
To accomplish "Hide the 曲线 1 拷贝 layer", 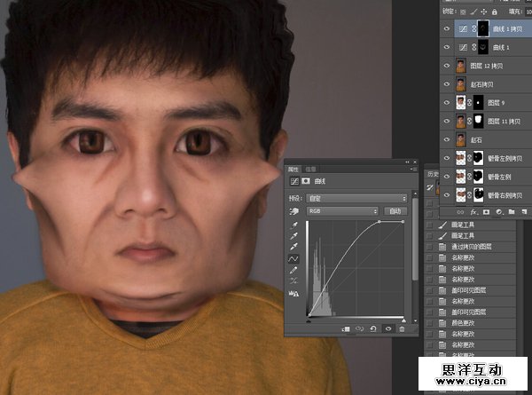I will coord(446,28).
